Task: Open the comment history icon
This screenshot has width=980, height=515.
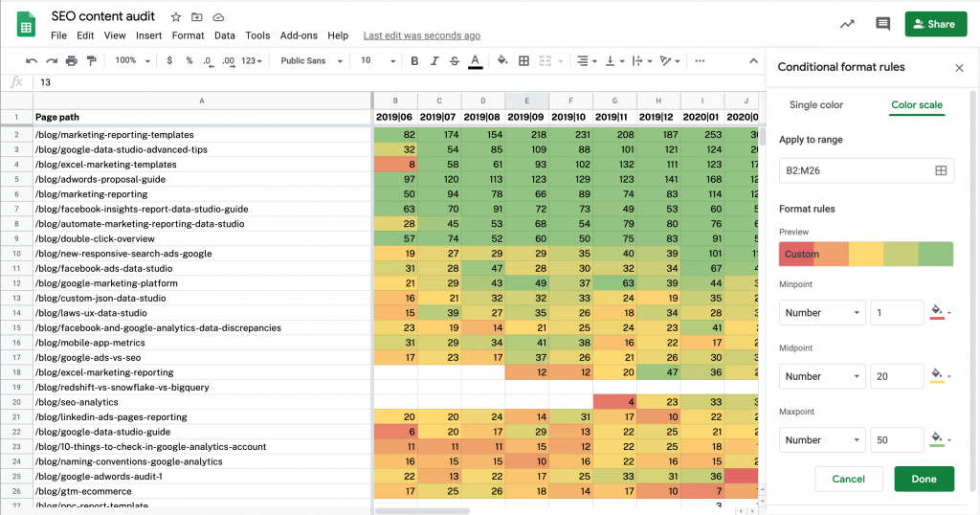Action: tap(882, 24)
